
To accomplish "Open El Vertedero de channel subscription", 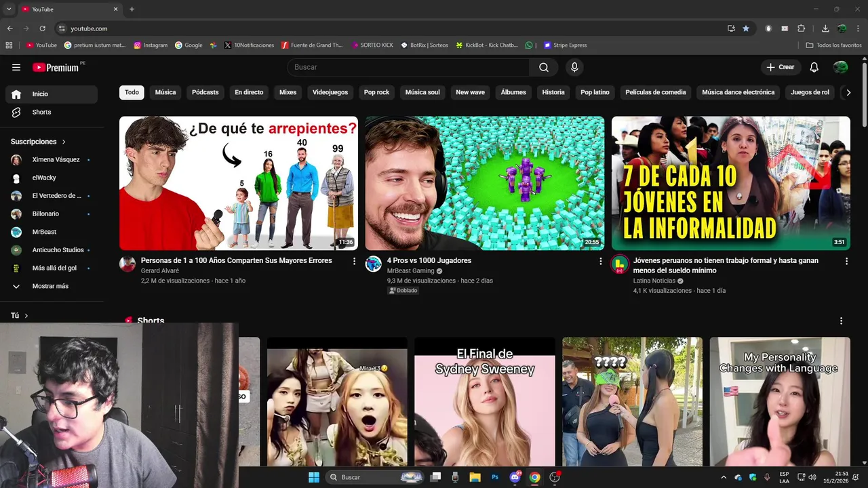I will (52, 196).
